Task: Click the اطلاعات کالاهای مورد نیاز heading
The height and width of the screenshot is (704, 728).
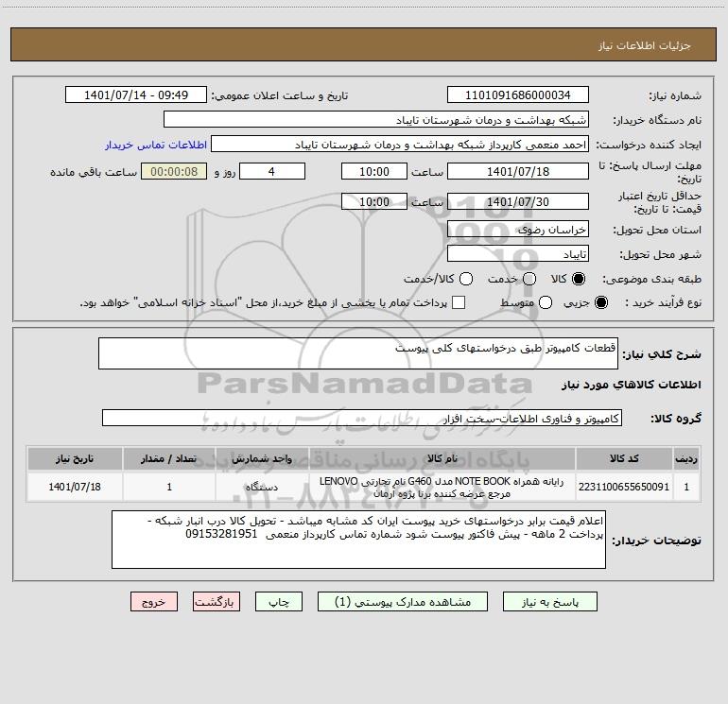Action: tap(631, 385)
